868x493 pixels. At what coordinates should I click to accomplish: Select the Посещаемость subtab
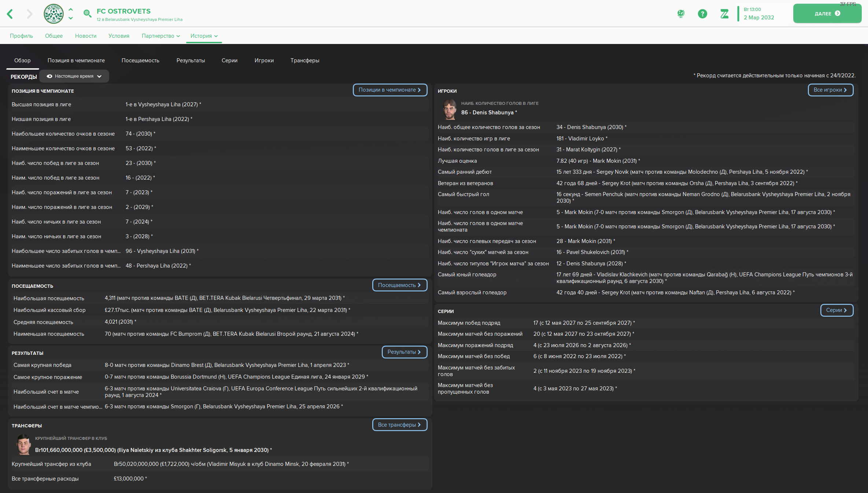140,60
